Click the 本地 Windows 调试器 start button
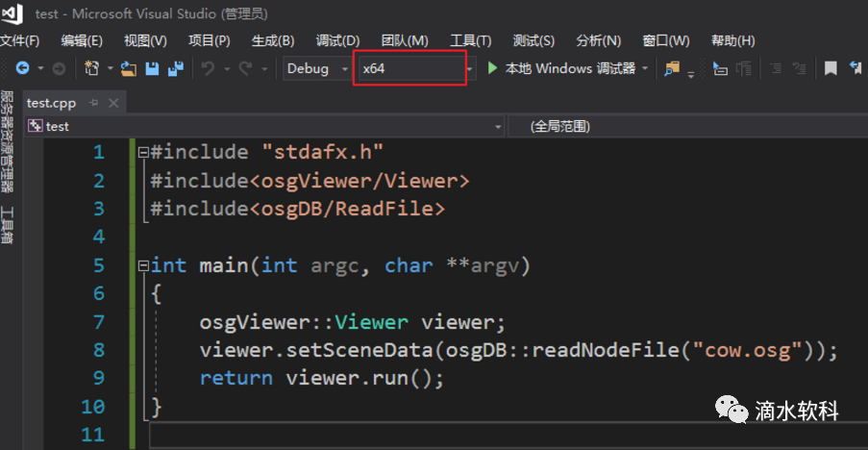Screen dimensions: 868x450 click(561, 68)
